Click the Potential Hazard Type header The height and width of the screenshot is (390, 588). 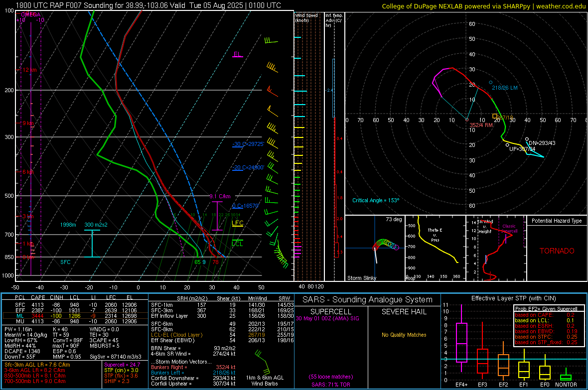tap(557, 221)
